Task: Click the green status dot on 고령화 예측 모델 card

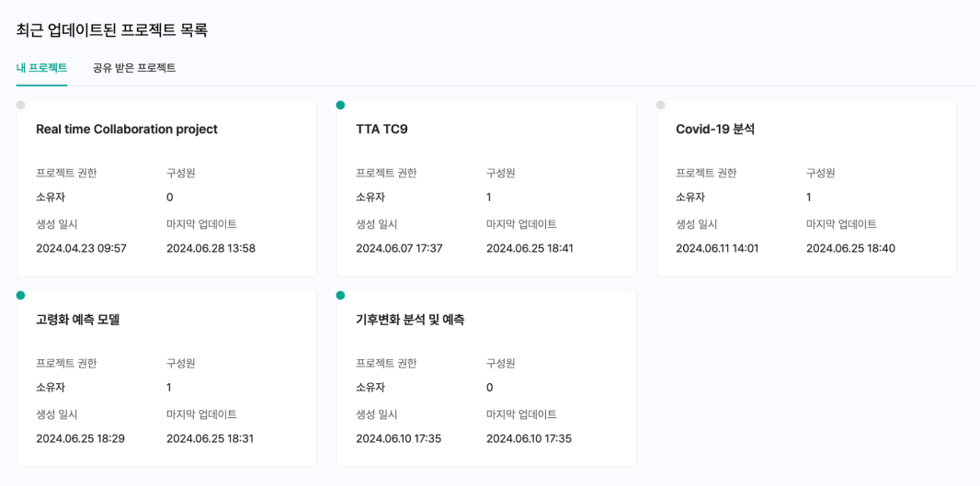Action: click(20, 295)
